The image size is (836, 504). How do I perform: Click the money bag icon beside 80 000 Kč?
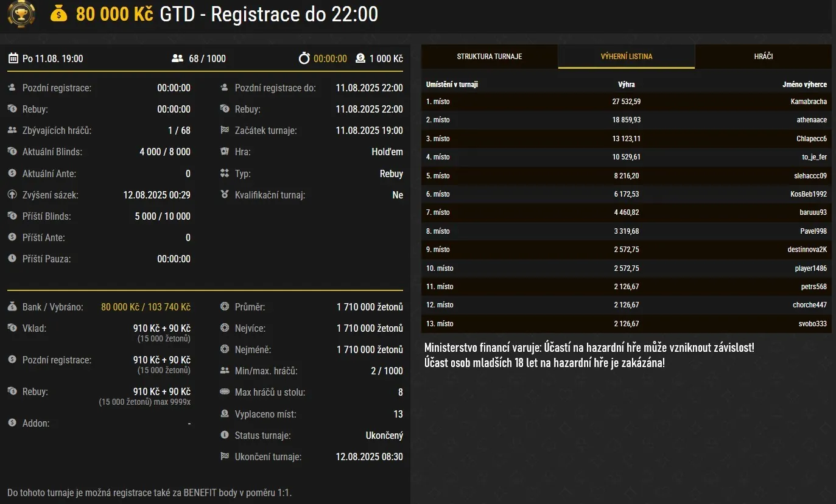pos(59,13)
